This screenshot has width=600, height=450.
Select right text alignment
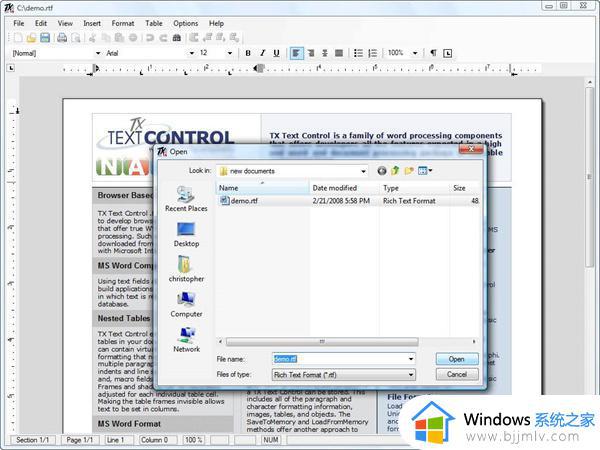311,53
